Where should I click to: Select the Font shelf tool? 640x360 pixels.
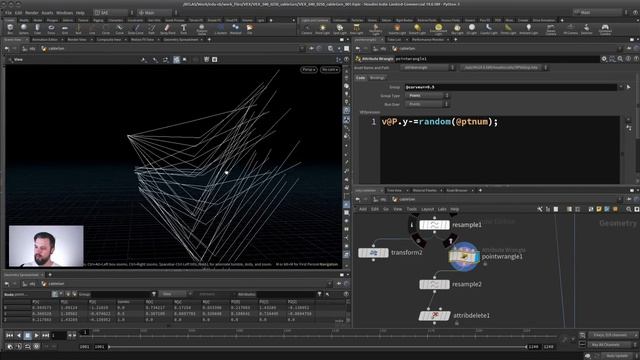[x=184, y=29]
